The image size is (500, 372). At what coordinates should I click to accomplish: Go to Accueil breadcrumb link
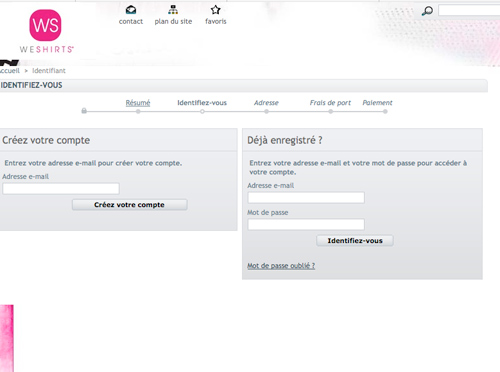pos(10,71)
